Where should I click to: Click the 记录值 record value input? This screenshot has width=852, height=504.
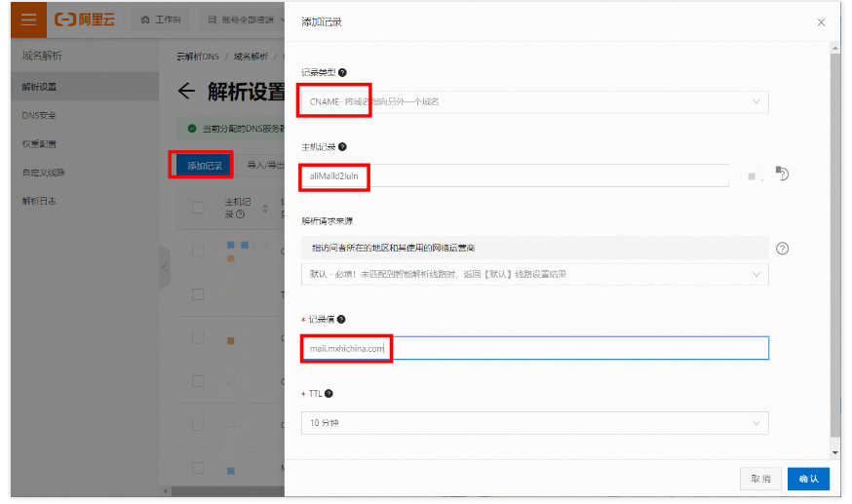tap(534, 348)
